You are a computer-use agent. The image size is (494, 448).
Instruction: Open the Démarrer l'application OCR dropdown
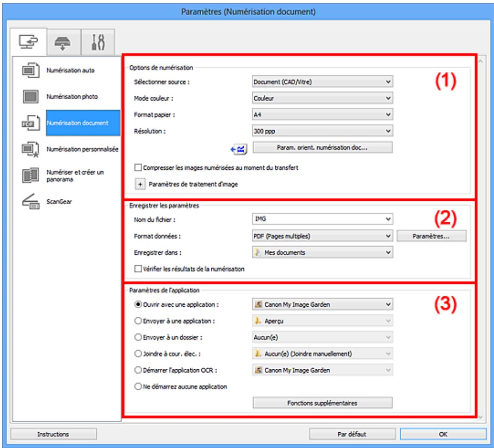pyautogui.click(x=322, y=370)
